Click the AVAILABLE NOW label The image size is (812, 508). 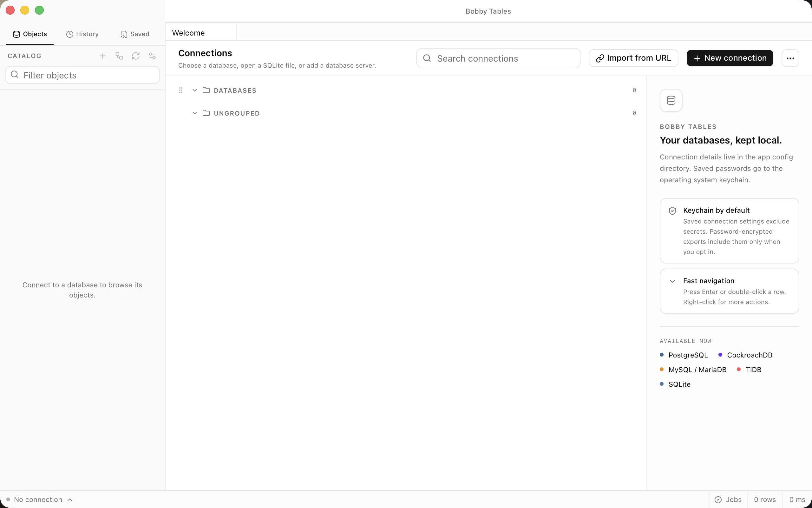pos(685,341)
